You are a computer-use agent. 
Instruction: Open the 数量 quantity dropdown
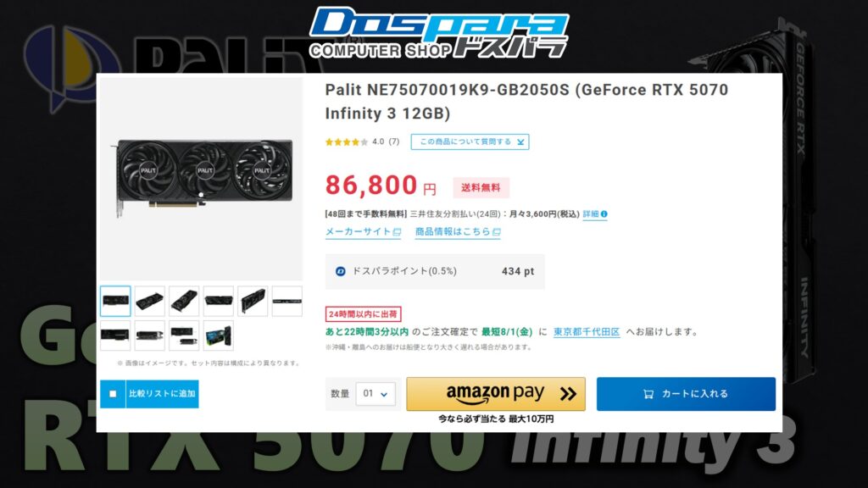pyautogui.click(x=376, y=394)
